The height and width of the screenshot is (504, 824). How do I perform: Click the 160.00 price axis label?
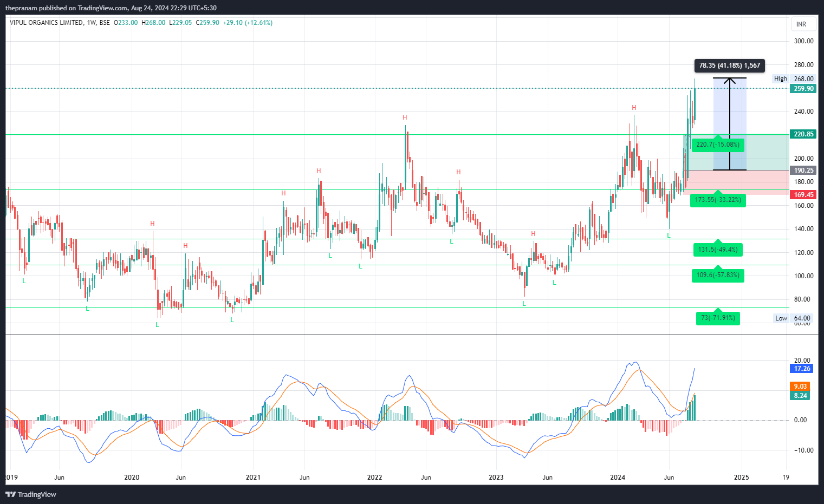(803, 206)
